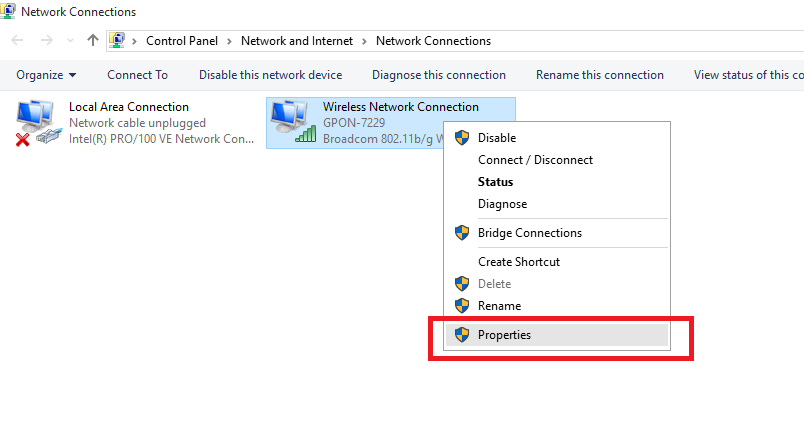Image resolution: width=809 pixels, height=448 pixels.
Task: Click the Wireless Network Connection adapter icon
Action: pyautogui.click(x=293, y=122)
